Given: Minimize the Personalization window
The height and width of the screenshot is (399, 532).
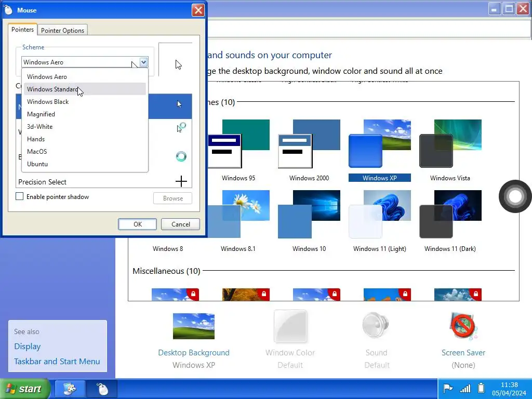Looking at the screenshot, I should 495,8.
